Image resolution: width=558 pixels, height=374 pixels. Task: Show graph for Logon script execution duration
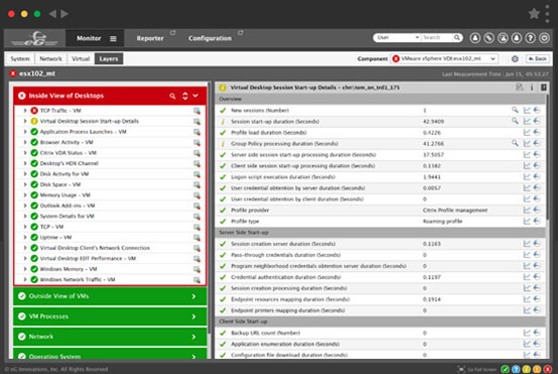pyautogui.click(x=527, y=177)
